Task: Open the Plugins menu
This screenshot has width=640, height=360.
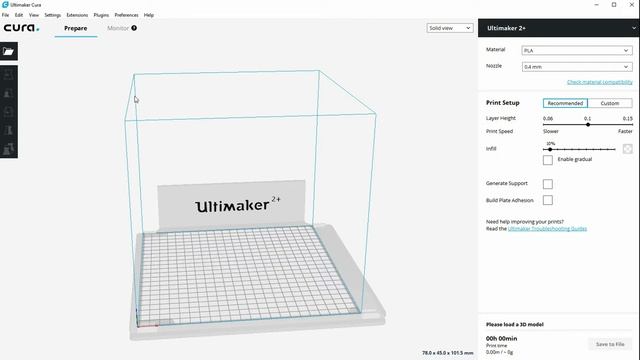Action: tap(101, 15)
